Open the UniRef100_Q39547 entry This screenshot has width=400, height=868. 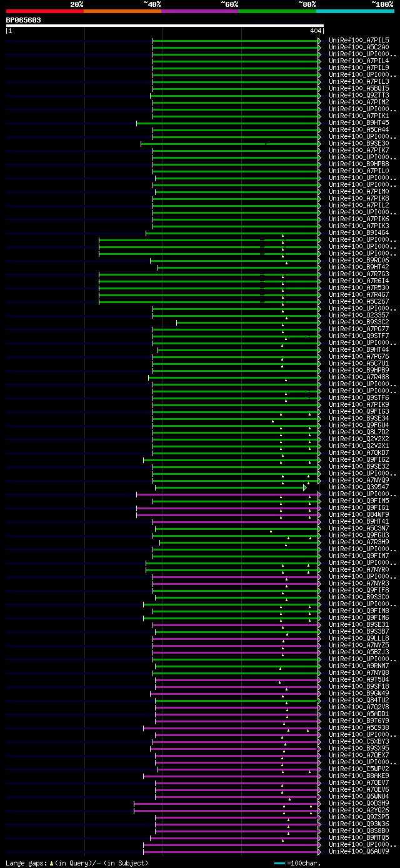[359, 487]
